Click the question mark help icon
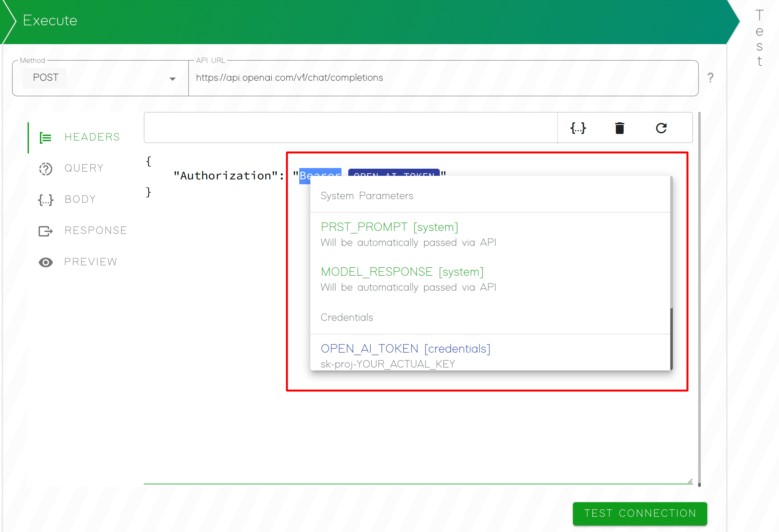Image resolution: width=779 pixels, height=532 pixels. (x=710, y=78)
